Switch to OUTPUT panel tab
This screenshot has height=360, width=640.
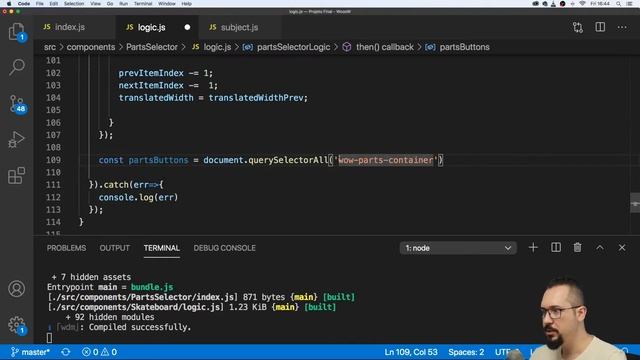115,248
